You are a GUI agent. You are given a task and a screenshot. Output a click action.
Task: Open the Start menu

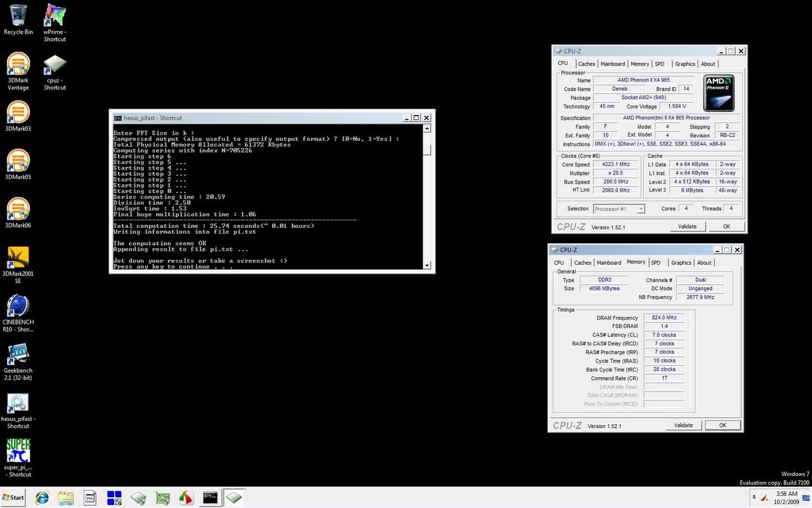(13, 498)
